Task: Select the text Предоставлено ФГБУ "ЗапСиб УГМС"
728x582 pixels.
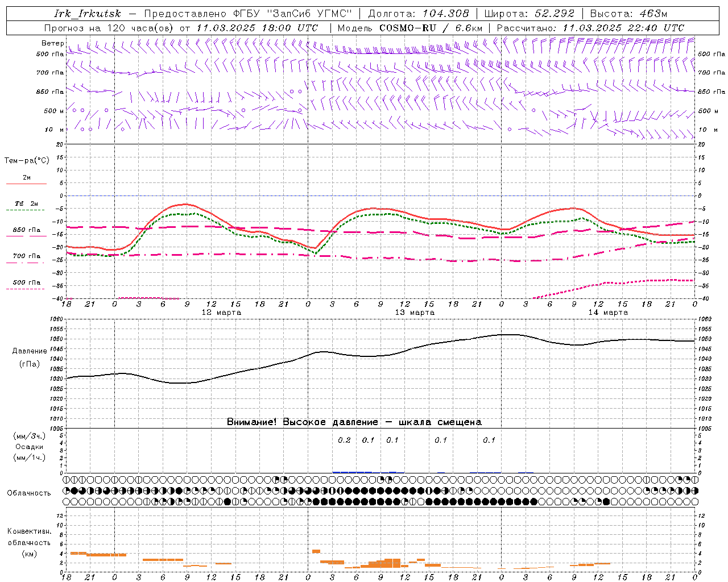Action: [248, 14]
